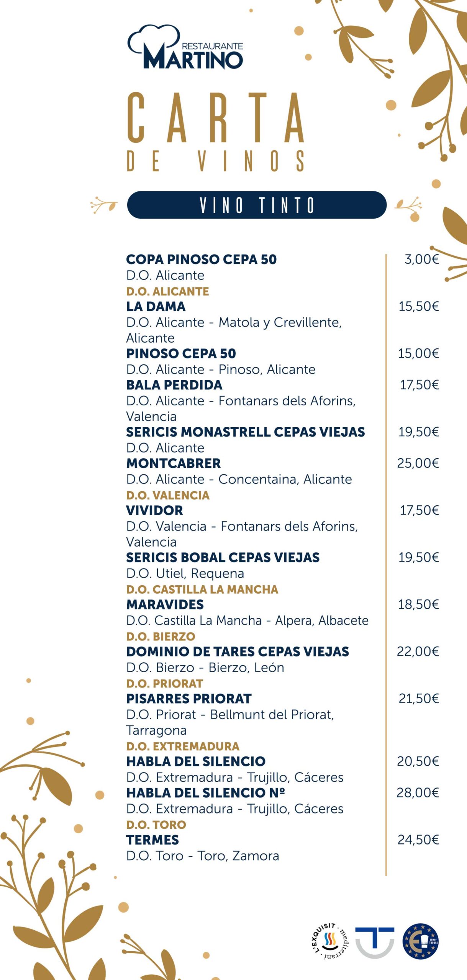The image size is (467, 980).
Task: Select DOMINIO DE TARES CEPAS VIEJAS
Action: [238, 652]
